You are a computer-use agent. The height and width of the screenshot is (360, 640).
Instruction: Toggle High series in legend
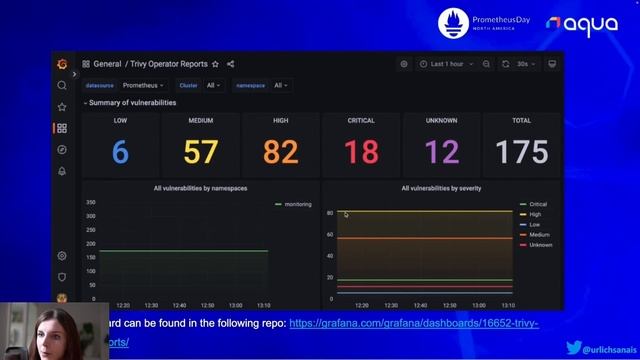pyautogui.click(x=535, y=214)
